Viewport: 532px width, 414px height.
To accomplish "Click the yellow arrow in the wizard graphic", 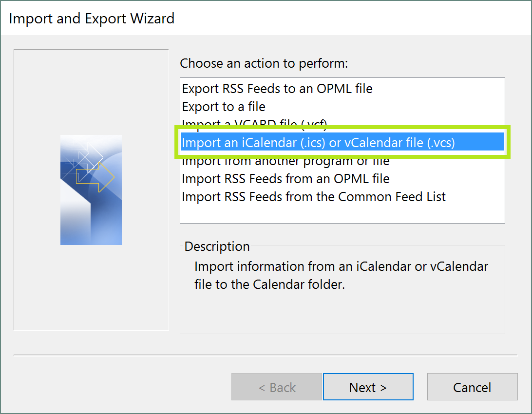I will click(x=100, y=178).
